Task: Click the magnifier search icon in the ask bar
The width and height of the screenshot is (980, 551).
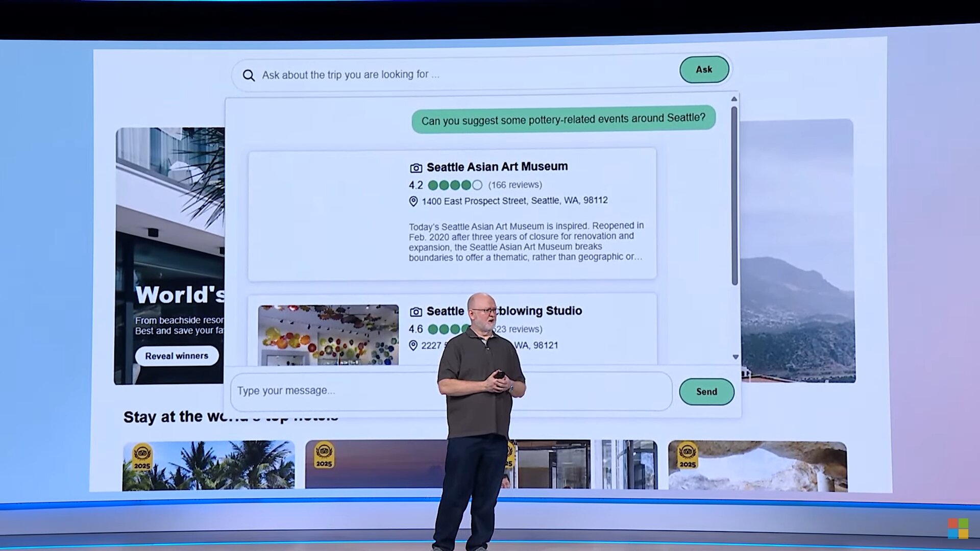Action: point(249,76)
